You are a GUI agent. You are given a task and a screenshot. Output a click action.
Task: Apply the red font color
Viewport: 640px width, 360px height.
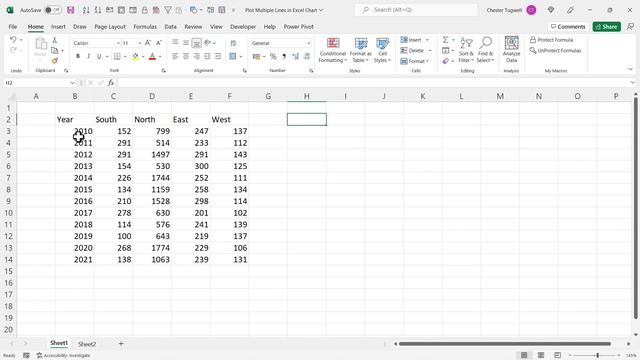coord(152,56)
